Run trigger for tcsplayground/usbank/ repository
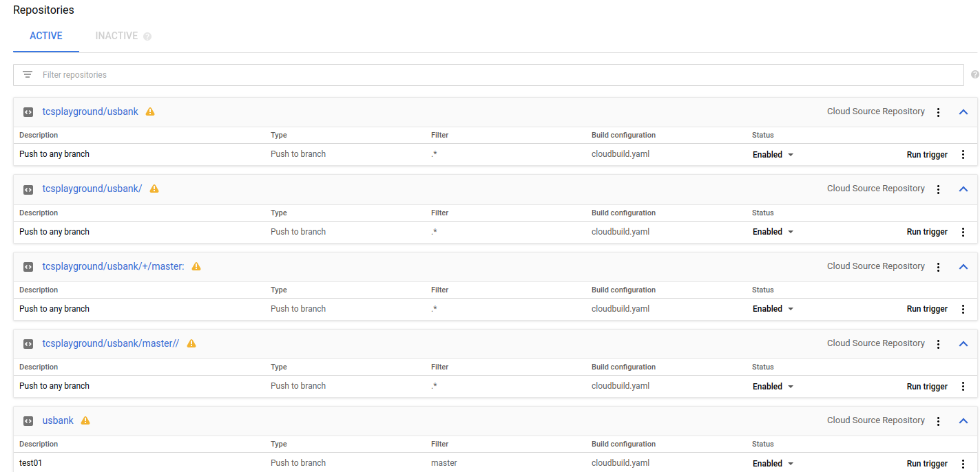Screen dimensions: 980x472 pos(926,232)
